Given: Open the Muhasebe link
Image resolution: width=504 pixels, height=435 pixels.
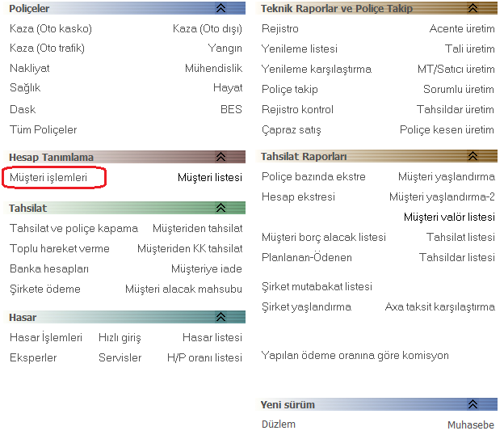Looking at the screenshot, I should coord(471,424).
